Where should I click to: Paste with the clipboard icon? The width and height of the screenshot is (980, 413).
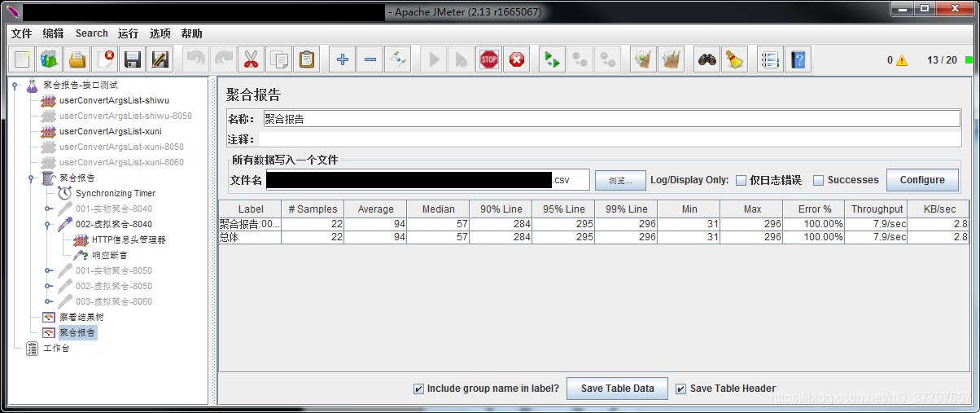[x=306, y=59]
